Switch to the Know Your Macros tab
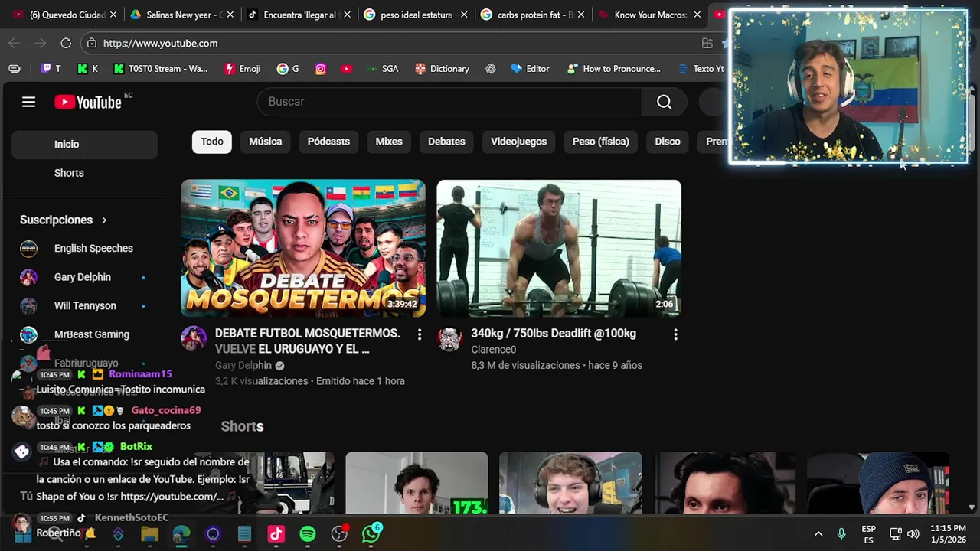The height and width of the screenshot is (551, 980). click(x=650, y=15)
